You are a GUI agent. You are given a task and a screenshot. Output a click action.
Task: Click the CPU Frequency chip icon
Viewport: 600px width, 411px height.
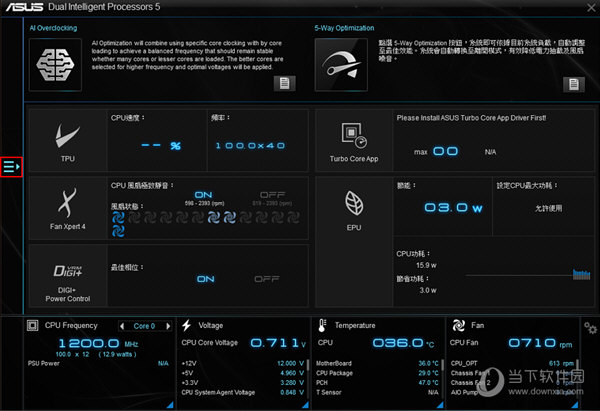[32, 325]
